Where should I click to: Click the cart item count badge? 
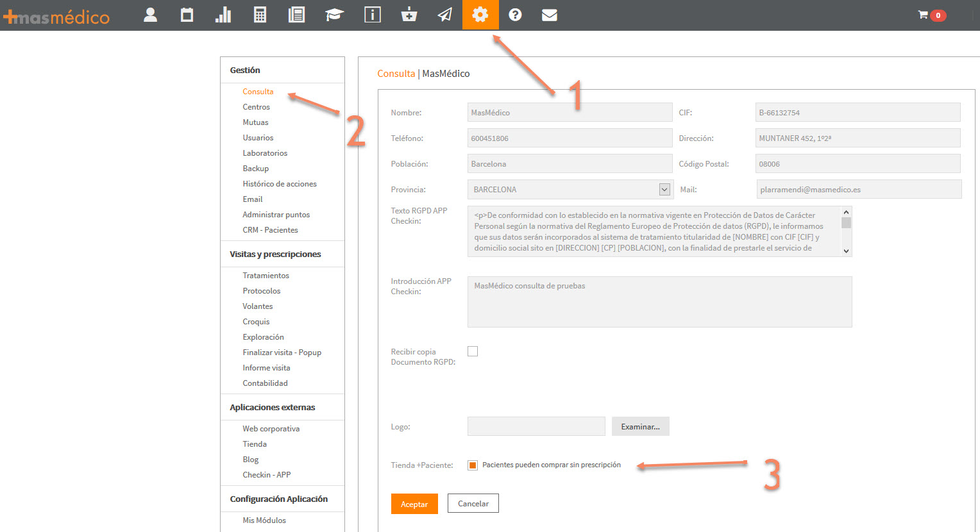(938, 15)
